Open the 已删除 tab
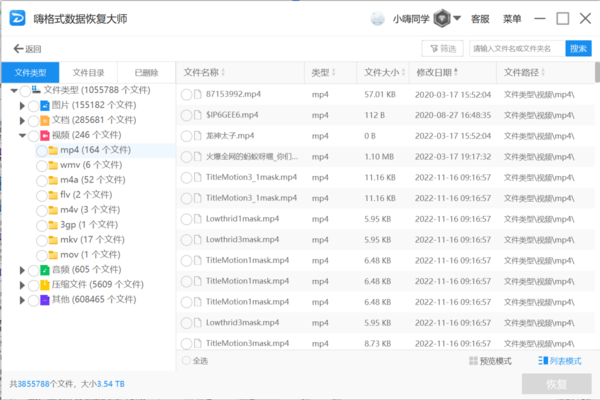The width and height of the screenshot is (600, 400). click(146, 73)
